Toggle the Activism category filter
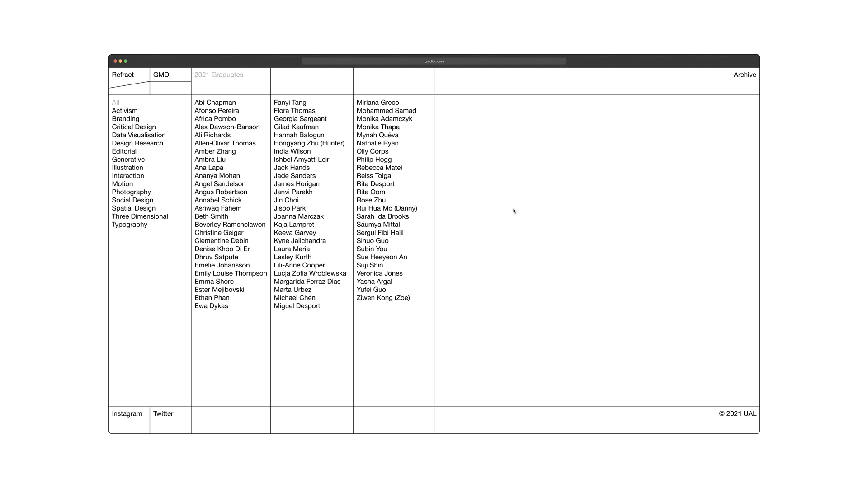868x488 pixels. (x=125, y=110)
